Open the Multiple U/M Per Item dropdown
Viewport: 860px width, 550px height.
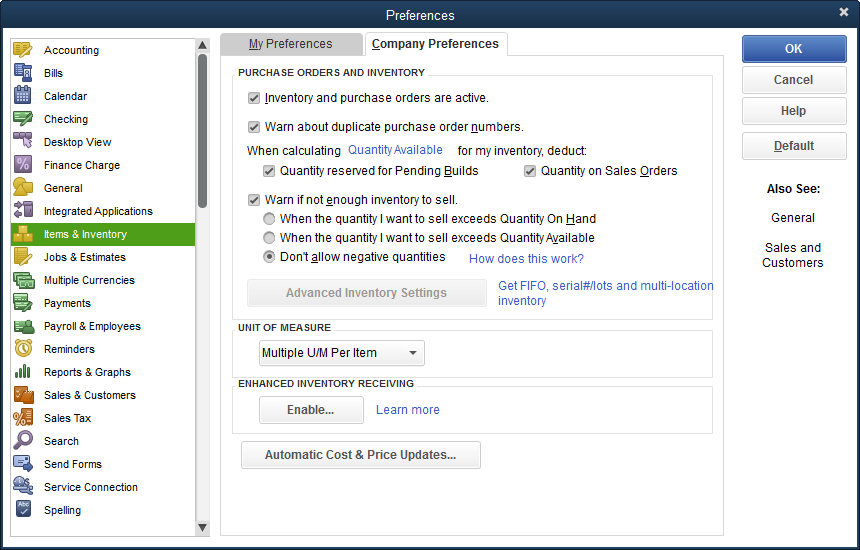pyautogui.click(x=342, y=353)
